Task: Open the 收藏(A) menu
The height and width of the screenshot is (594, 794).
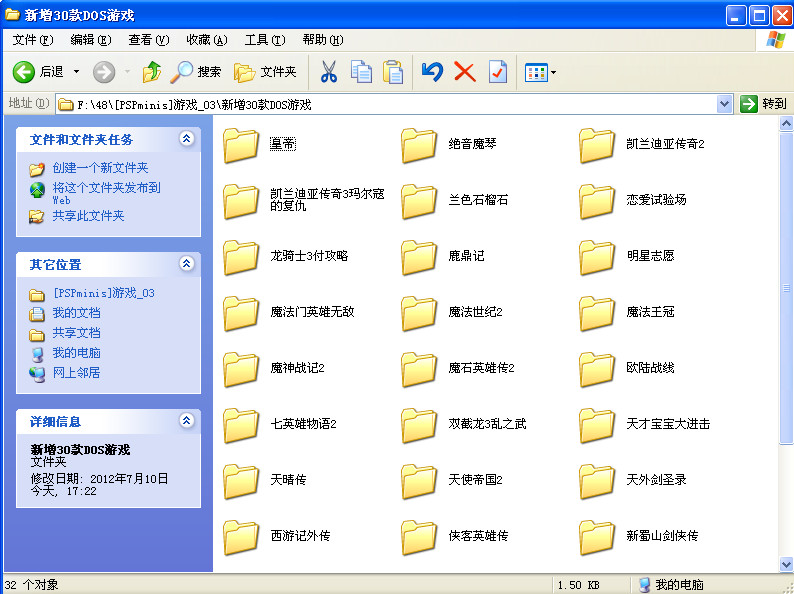Action: click(x=207, y=39)
